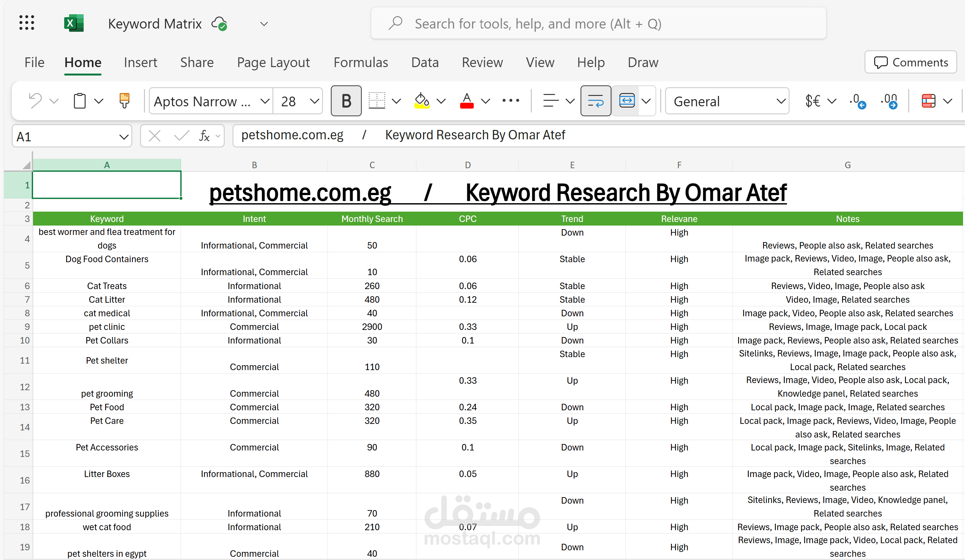Open the General number format dropdown
This screenshot has height=560, width=965.
click(781, 101)
